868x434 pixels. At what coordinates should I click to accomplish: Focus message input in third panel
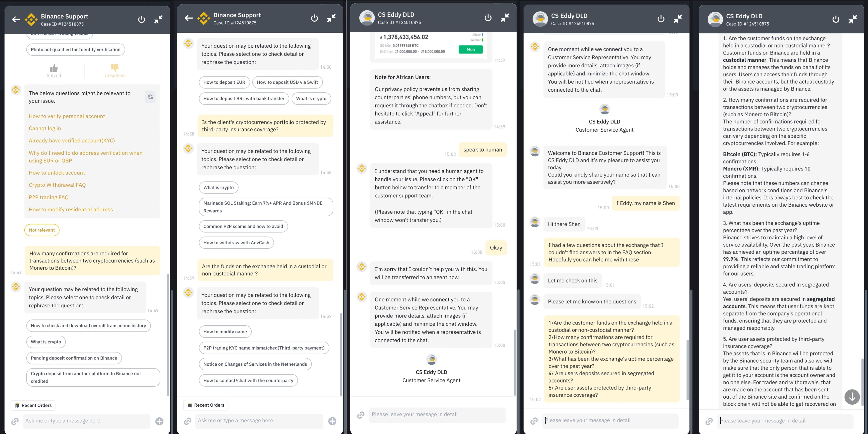pos(437,415)
